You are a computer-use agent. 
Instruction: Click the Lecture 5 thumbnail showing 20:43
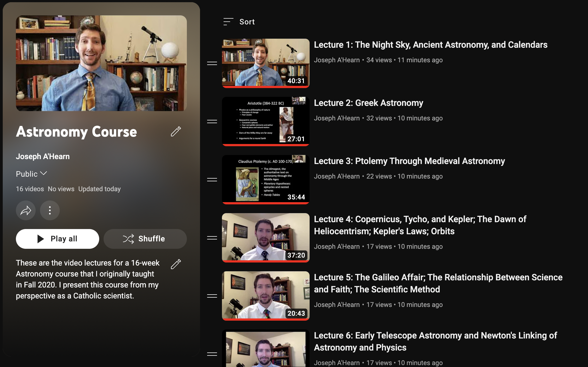(266, 296)
